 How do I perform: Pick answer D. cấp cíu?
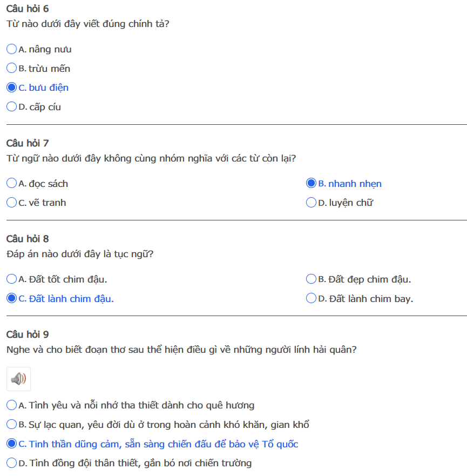tap(12, 107)
